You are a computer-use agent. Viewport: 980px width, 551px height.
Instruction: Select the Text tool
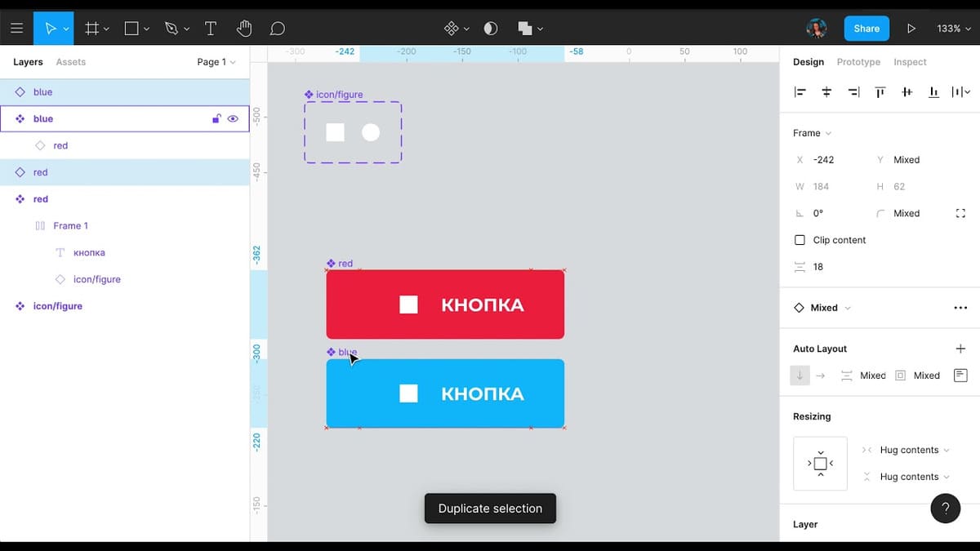pos(210,29)
